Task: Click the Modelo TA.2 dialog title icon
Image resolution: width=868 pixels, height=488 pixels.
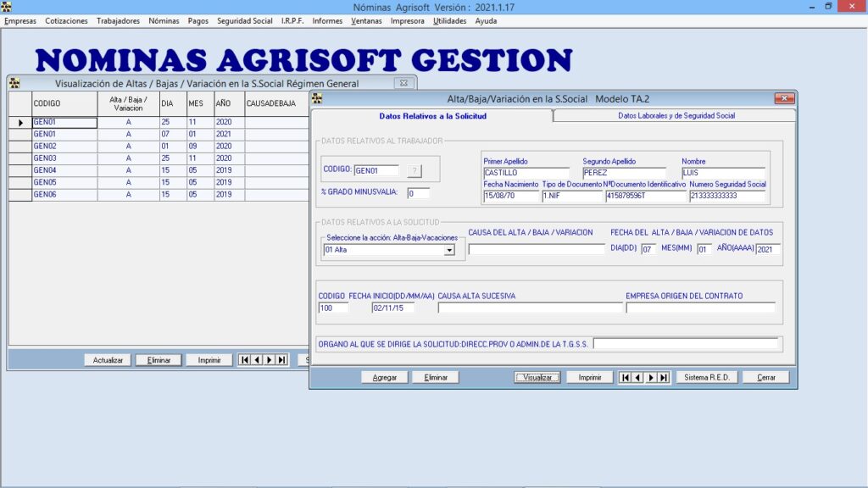Action: point(317,98)
